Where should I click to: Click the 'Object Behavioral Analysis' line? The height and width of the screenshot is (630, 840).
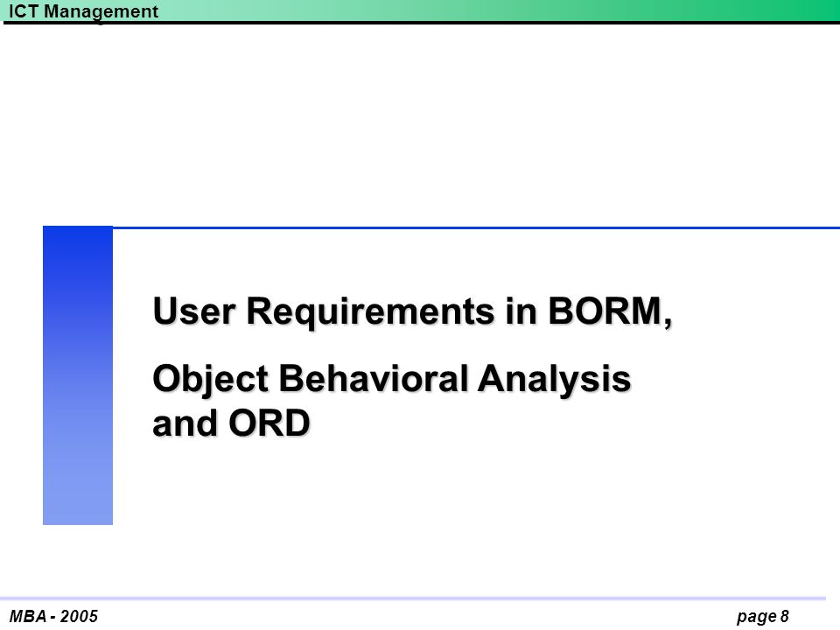(392, 381)
